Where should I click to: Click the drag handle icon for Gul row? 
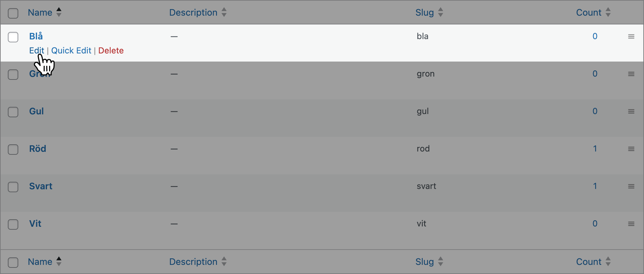[x=631, y=111]
